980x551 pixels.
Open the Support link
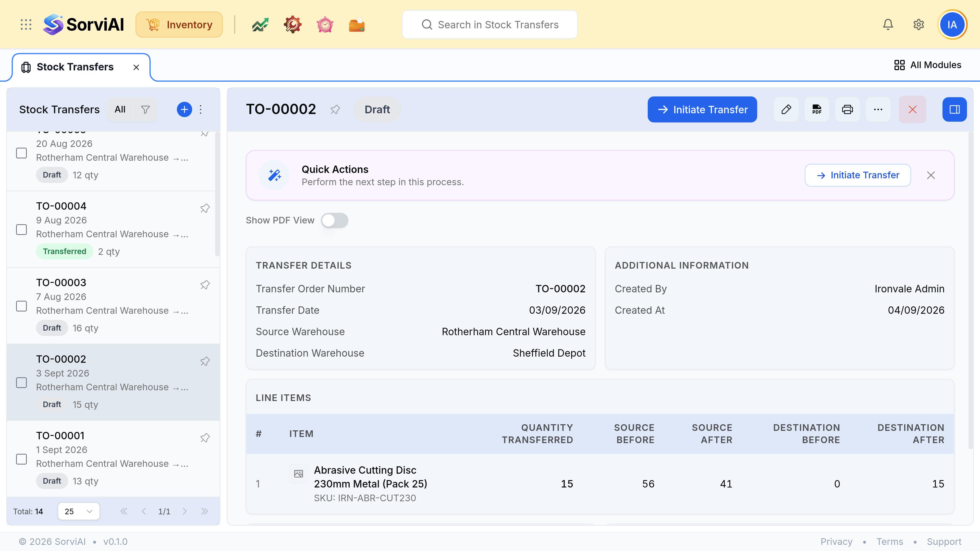[x=944, y=542]
